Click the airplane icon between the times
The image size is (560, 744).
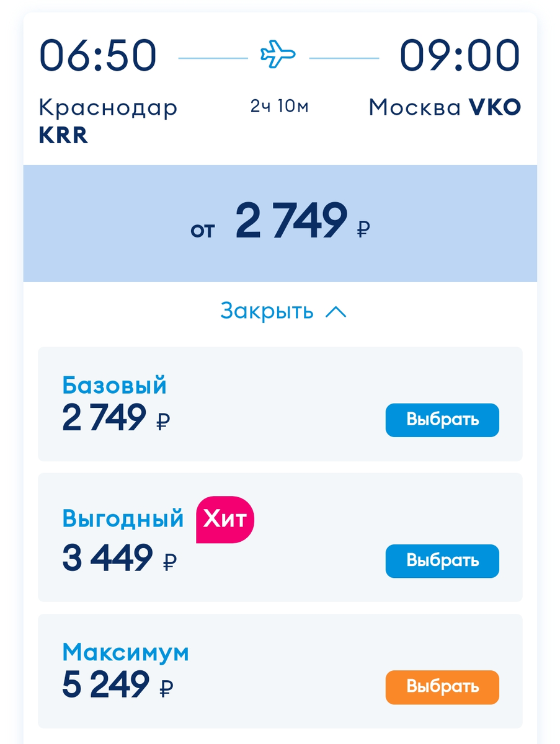click(279, 55)
